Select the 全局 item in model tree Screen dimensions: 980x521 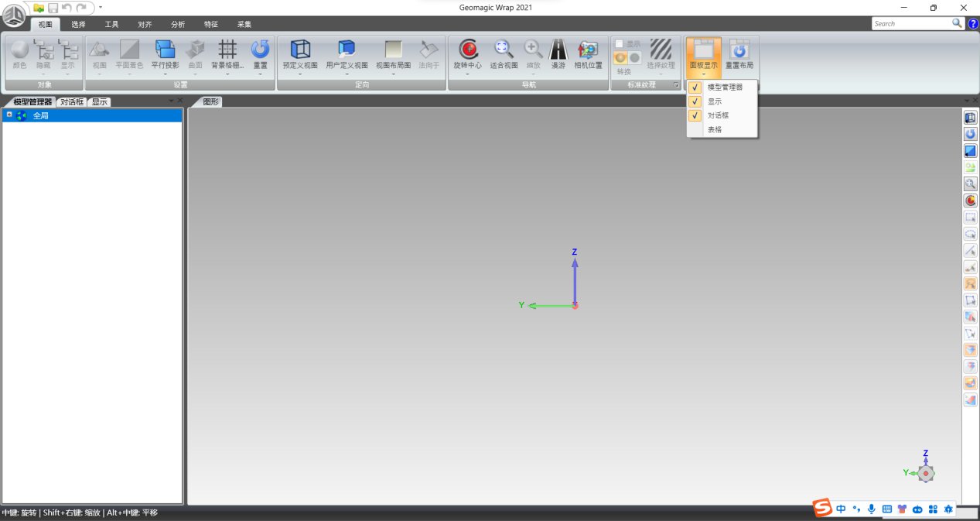[93, 115]
